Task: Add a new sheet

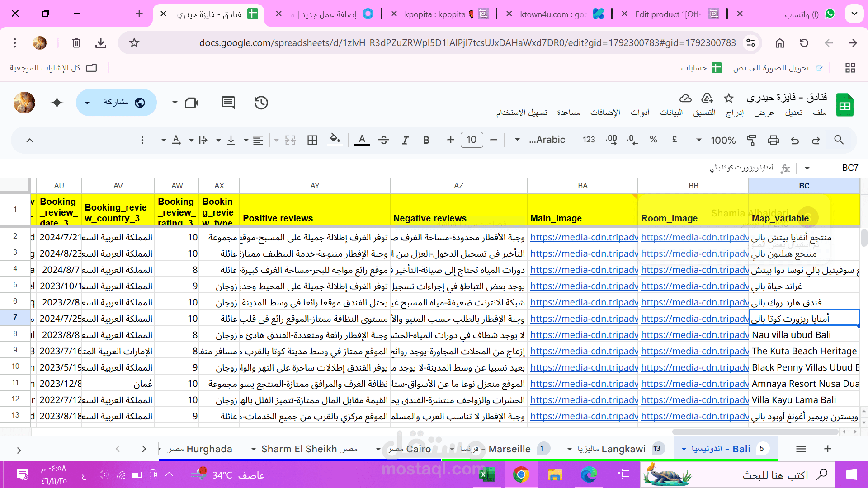Action: coord(828,449)
